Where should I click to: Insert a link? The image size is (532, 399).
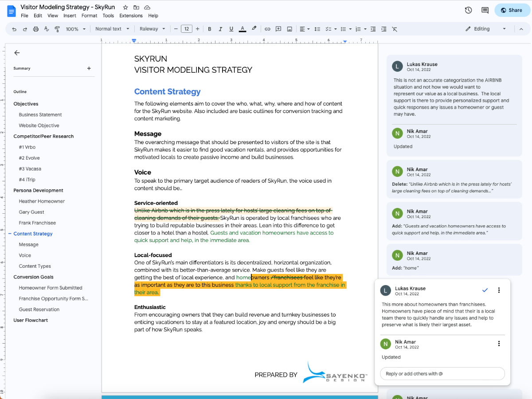tap(267, 29)
